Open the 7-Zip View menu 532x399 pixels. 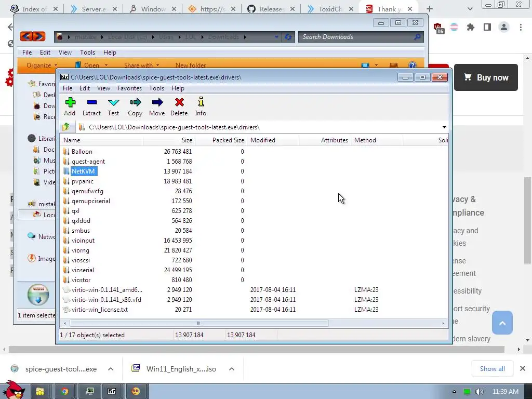(x=103, y=88)
